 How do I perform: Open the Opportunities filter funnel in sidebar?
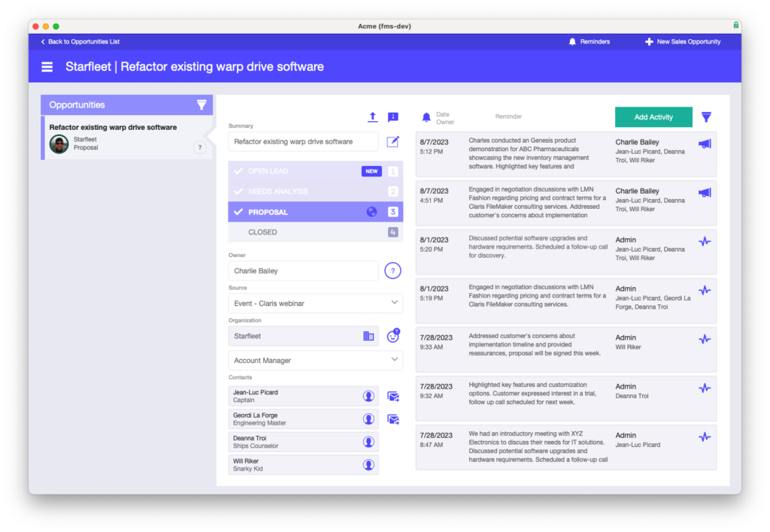coord(202,105)
